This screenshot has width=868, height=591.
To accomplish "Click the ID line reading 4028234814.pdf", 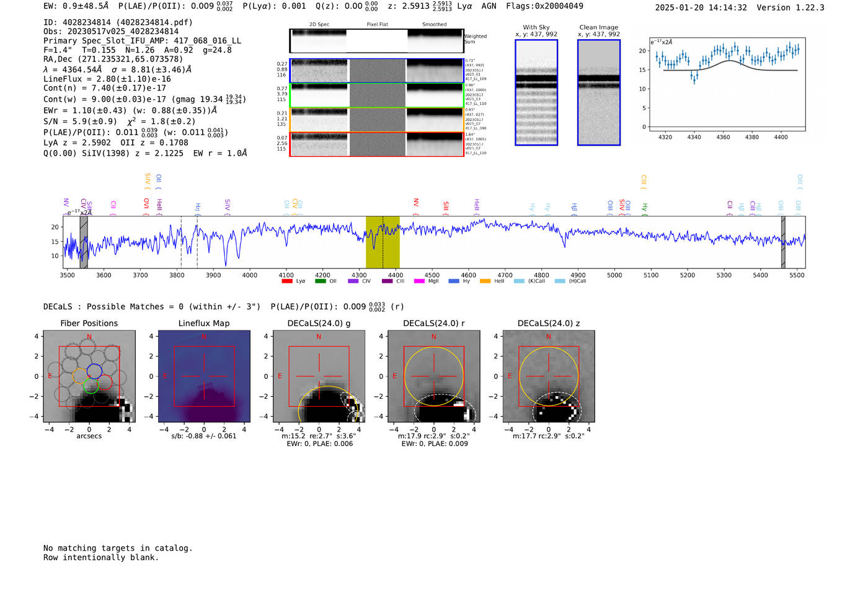I will [x=118, y=22].
